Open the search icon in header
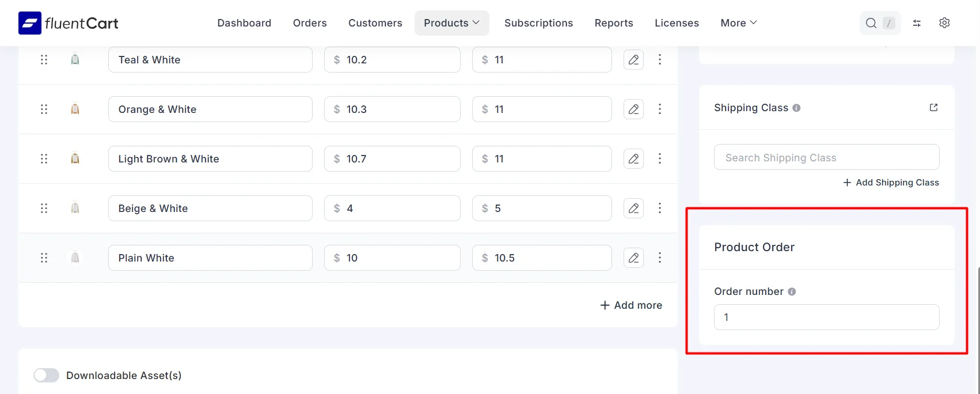980x394 pixels. coord(871,23)
